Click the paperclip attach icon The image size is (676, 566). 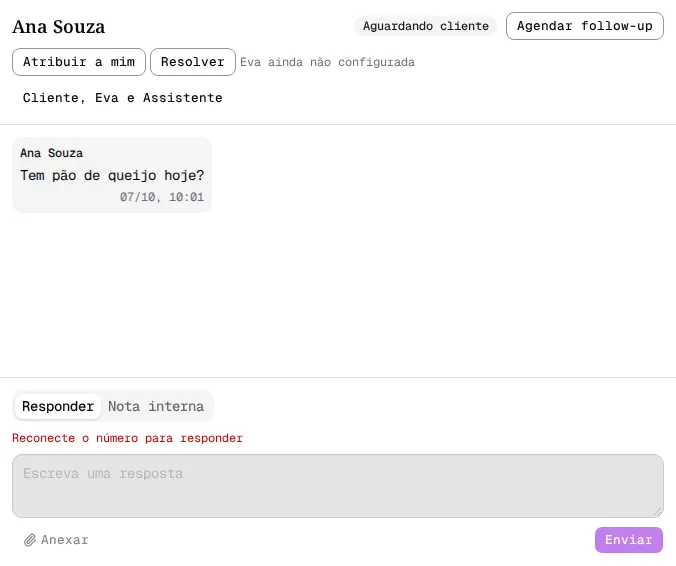30,540
